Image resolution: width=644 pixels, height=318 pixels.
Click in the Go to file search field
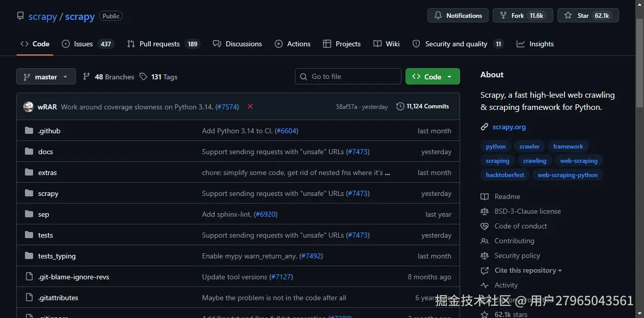tap(348, 76)
